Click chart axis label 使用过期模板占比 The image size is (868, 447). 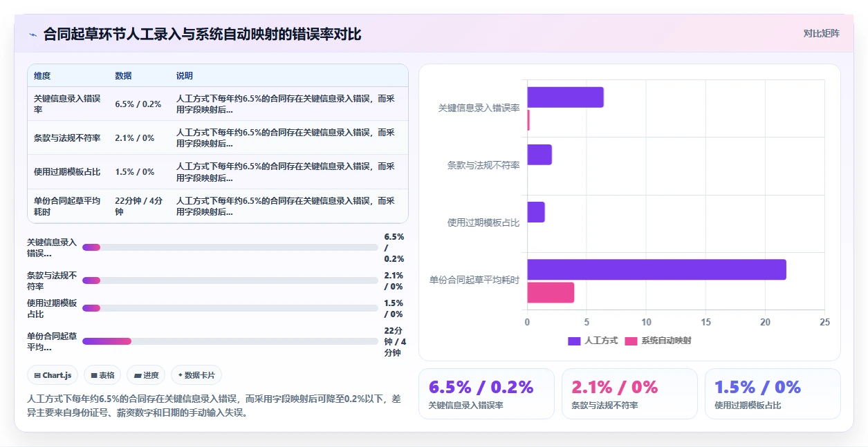[483, 223]
